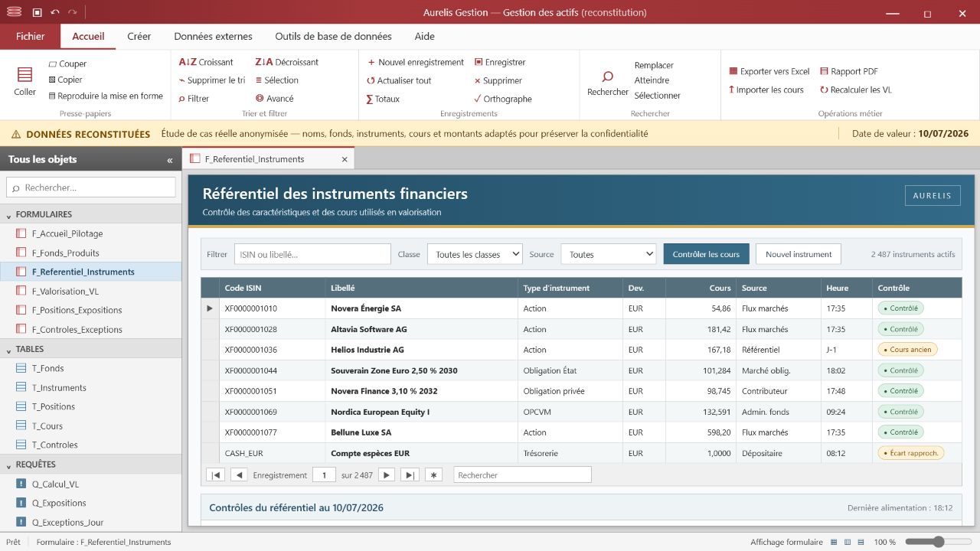Click Nouvel enregistrement in the ribbon
The image size is (980, 551).
[x=415, y=62]
